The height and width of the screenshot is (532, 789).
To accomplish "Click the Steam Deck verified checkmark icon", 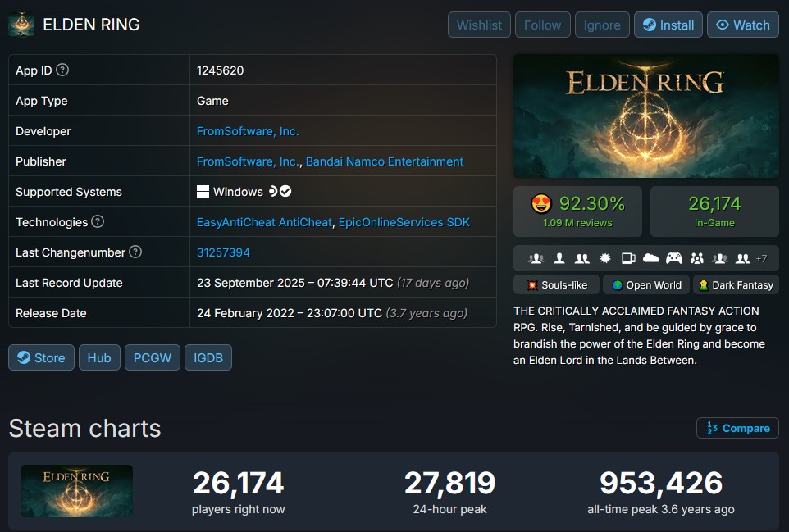I will tap(285, 191).
